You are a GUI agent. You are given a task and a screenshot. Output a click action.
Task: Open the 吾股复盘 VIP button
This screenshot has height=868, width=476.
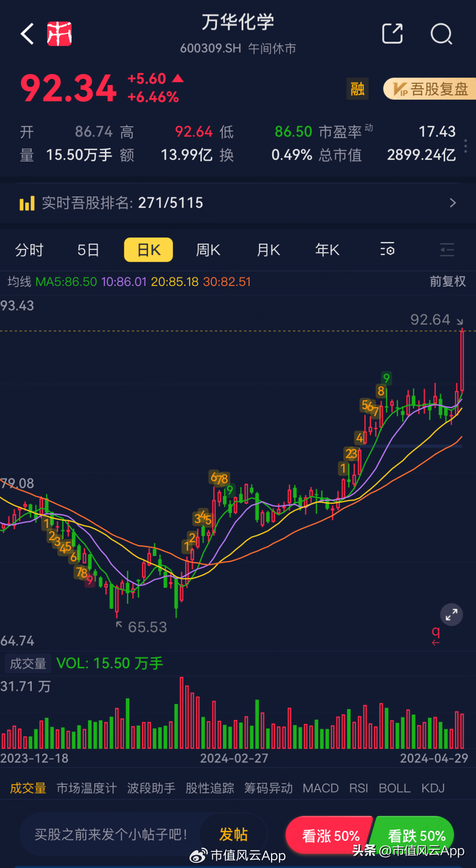(430, 89)
